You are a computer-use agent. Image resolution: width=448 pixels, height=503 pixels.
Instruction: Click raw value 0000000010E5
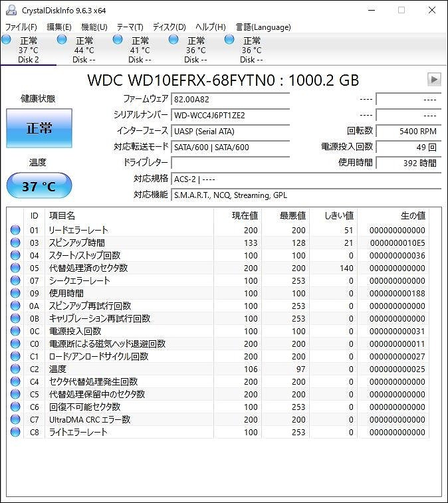tap(397, 243)
